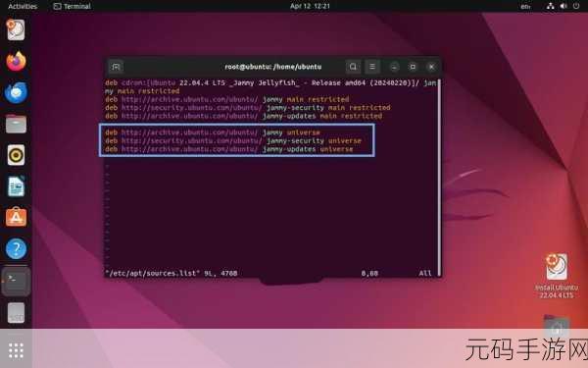Screen dimensions: 588x368
Task: Launch Rhythmbox music player
Action: [16, 155]
